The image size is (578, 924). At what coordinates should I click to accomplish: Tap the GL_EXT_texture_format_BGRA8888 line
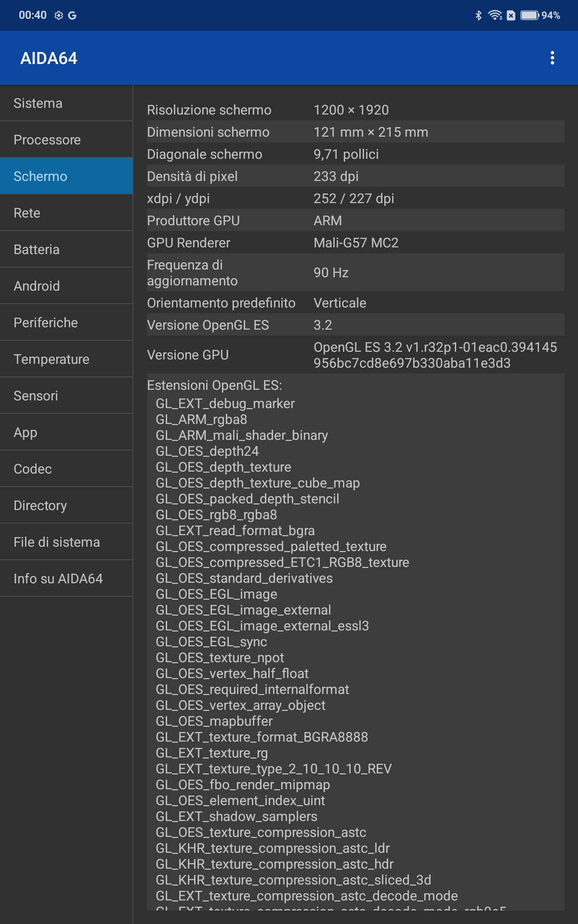pos(262,737)
